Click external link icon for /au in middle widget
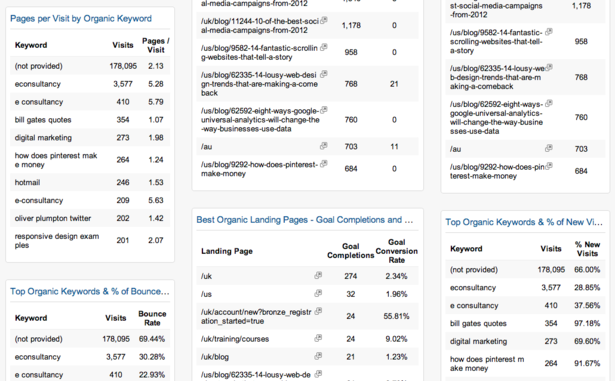The image size is (615, 381). (323, 146)
